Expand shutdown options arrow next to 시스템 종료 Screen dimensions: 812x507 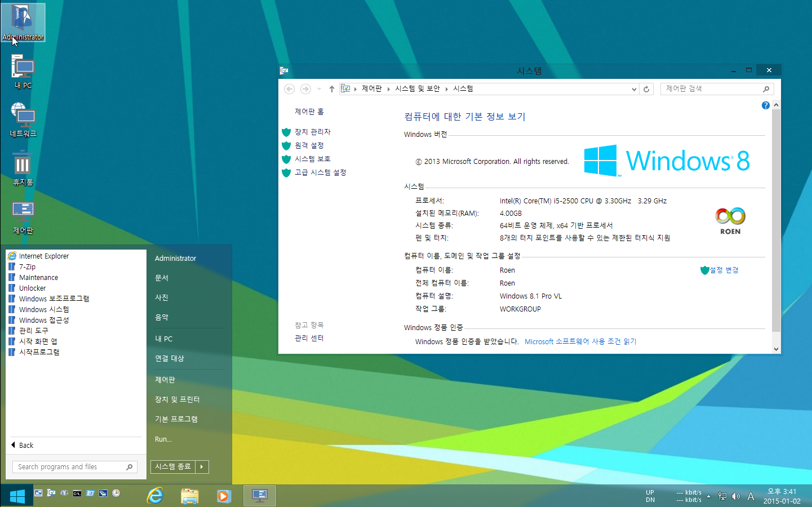coord(202,467)
